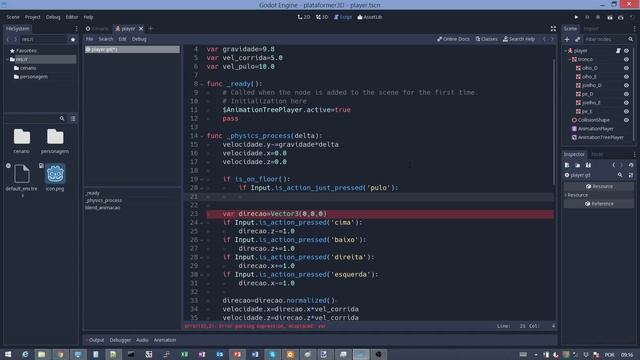Play a custom scene icon

click(620, 17)
